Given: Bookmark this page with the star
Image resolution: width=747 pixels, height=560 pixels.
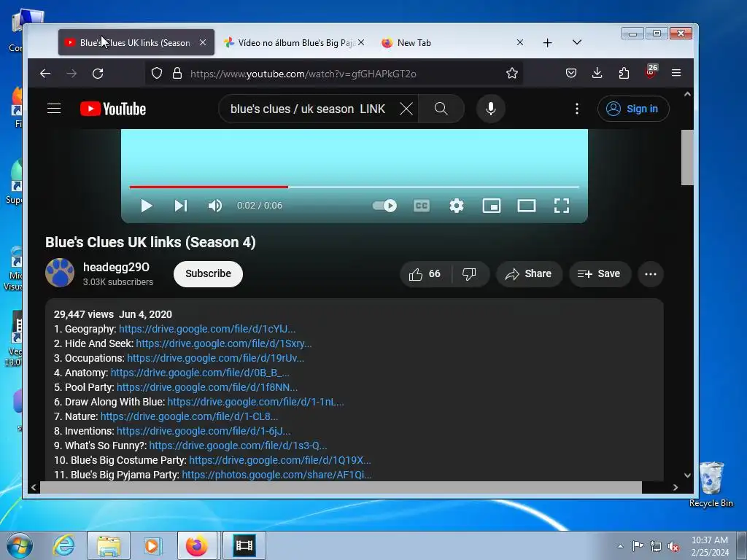Looking at the screenshot, I should [x=512, y=74].
